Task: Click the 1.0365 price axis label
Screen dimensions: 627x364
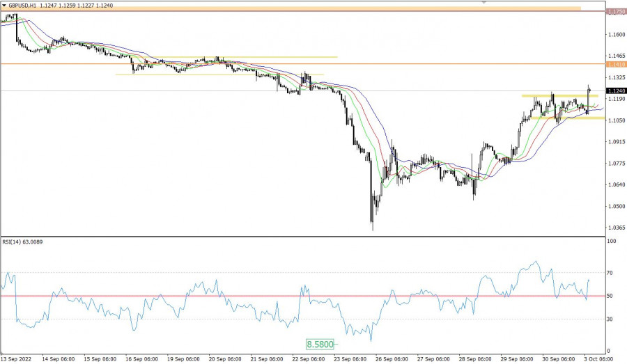Action: (616, 228)
